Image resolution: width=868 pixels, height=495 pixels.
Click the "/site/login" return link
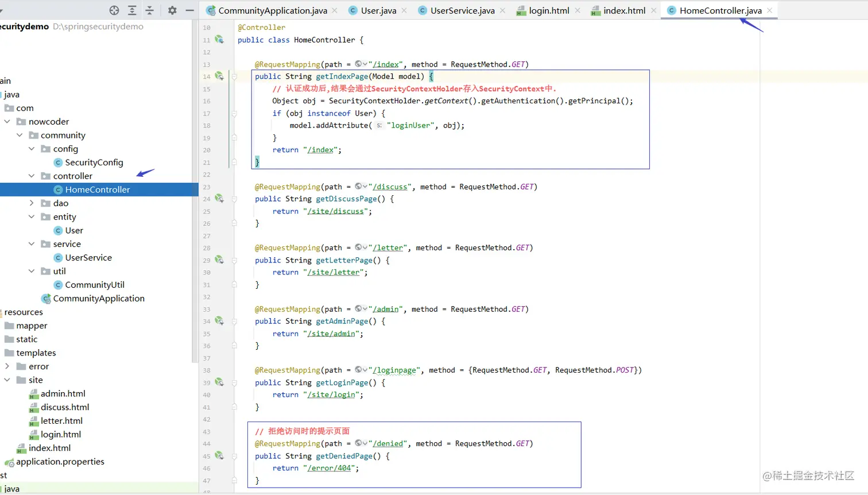[331, 395]
